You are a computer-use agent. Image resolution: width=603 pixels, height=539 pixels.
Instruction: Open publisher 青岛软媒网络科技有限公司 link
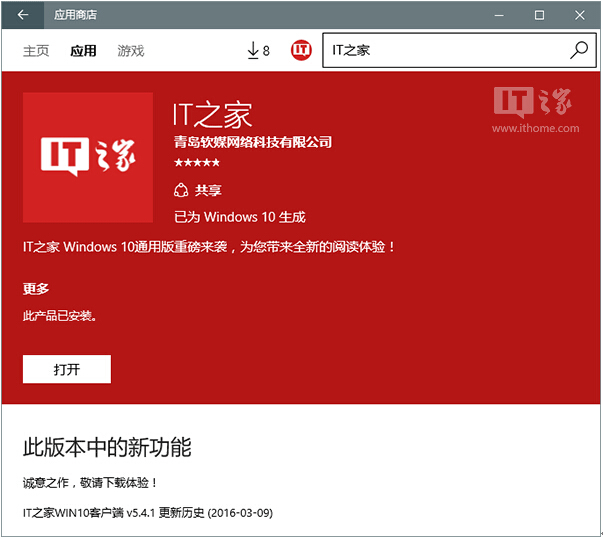pyautogui.click(x=252, y=142)
